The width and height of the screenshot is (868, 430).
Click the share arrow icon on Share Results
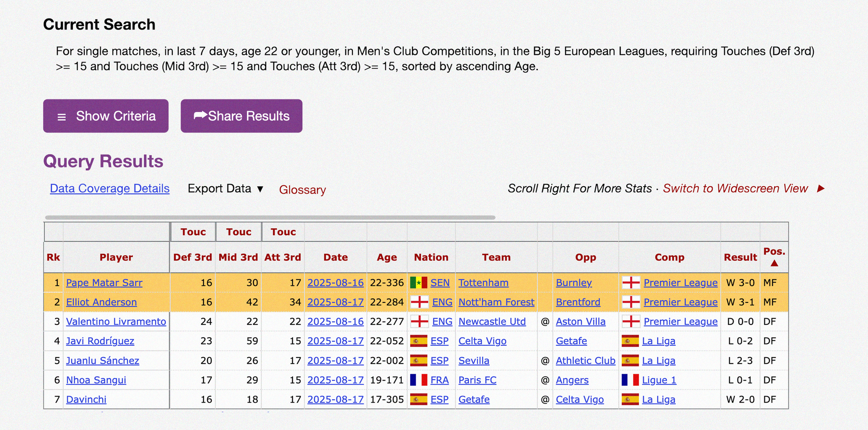coord(200,115)
